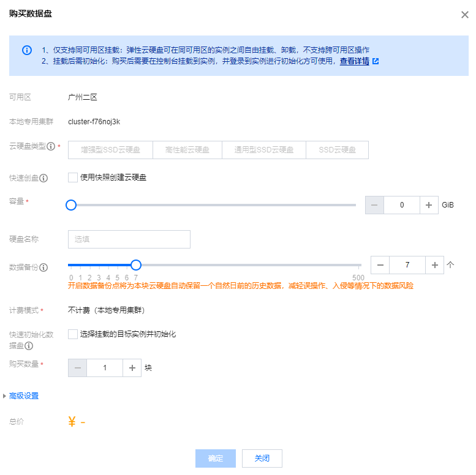
Task: Click the 关闭 button
Action: click(262, 458)
